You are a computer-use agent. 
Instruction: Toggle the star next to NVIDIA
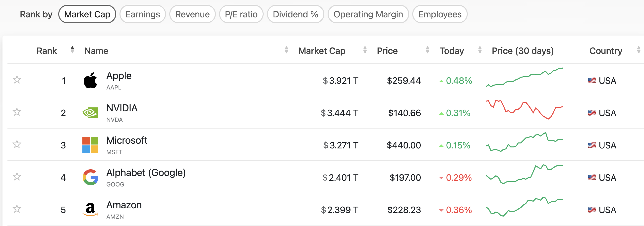[17, 112]
